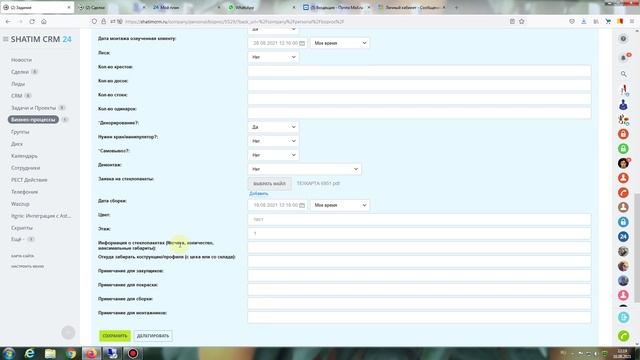Click the light-blue round icon above phone button
The height and width of the screenshot is (360, 640).
point(623,317)
